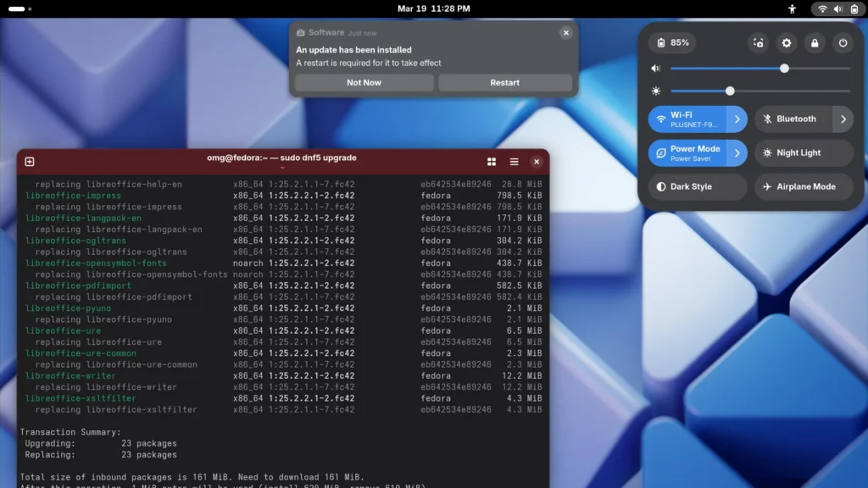
Task: Expand Wi-Fi network options
Action: (x=737, y=119)
